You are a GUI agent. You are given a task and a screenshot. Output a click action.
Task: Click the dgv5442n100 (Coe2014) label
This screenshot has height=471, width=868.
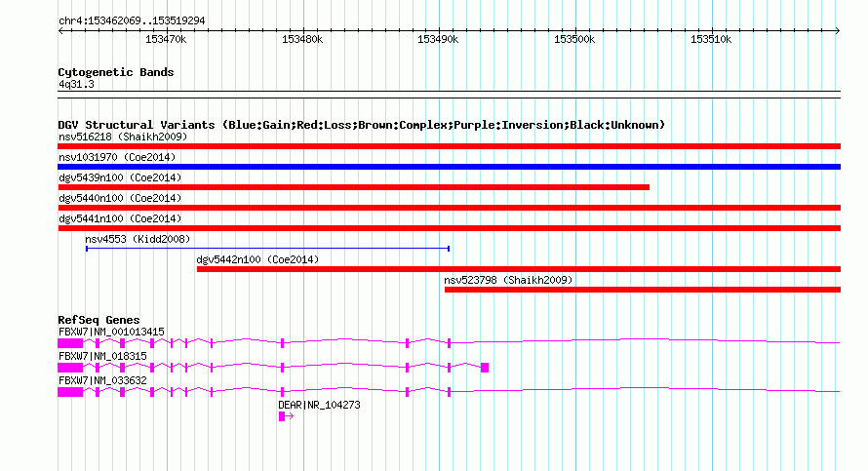[258, 259]
